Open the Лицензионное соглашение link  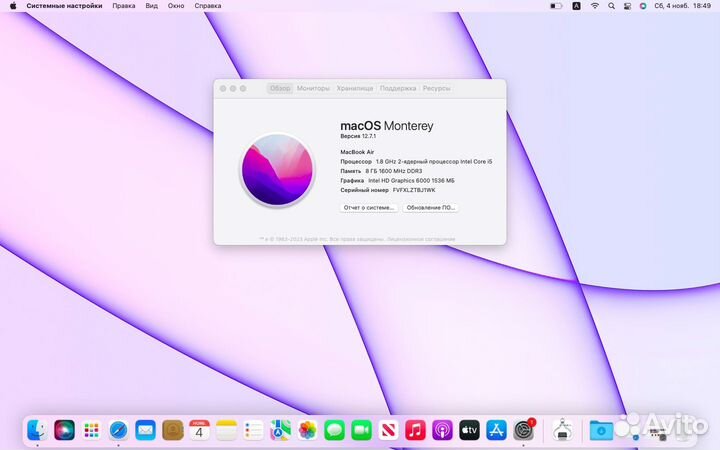point(421,239)
